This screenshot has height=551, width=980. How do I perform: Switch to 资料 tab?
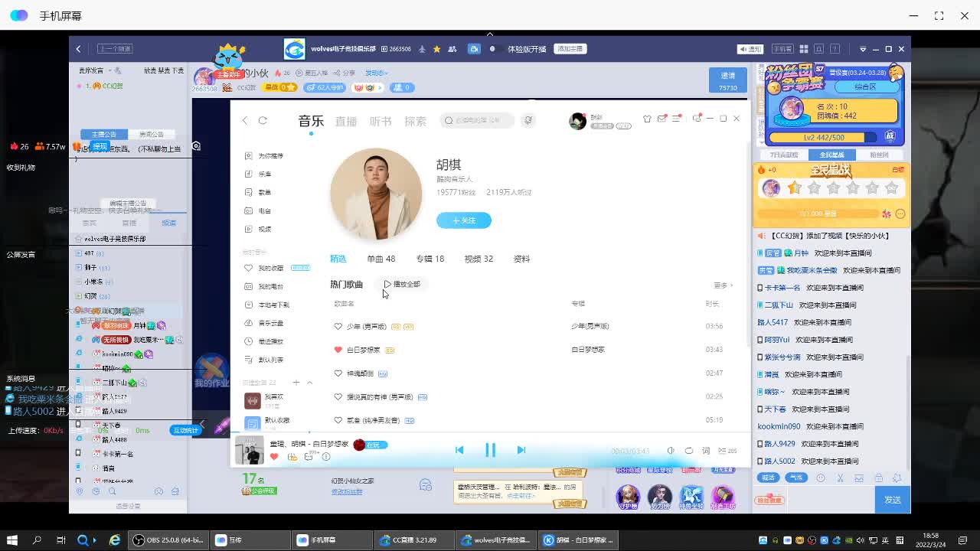521,259
